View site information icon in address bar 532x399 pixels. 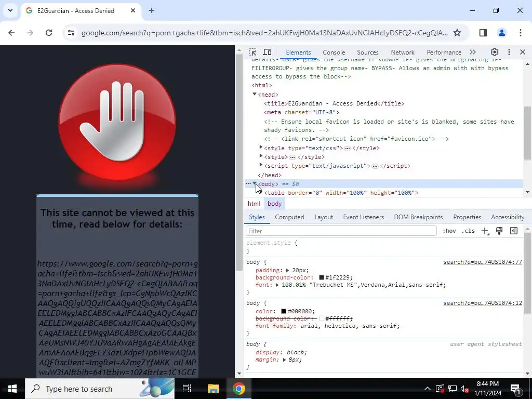click(71, 33)
